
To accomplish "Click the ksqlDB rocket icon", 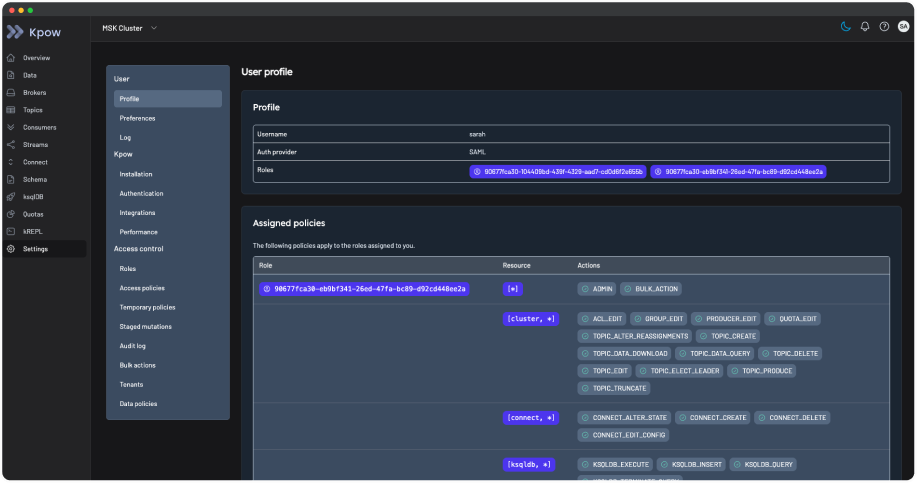I will coord(11,196).
